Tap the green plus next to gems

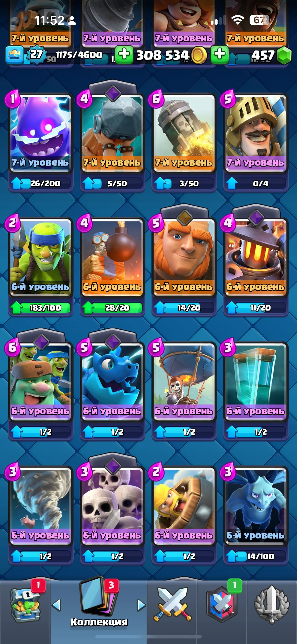219,55
